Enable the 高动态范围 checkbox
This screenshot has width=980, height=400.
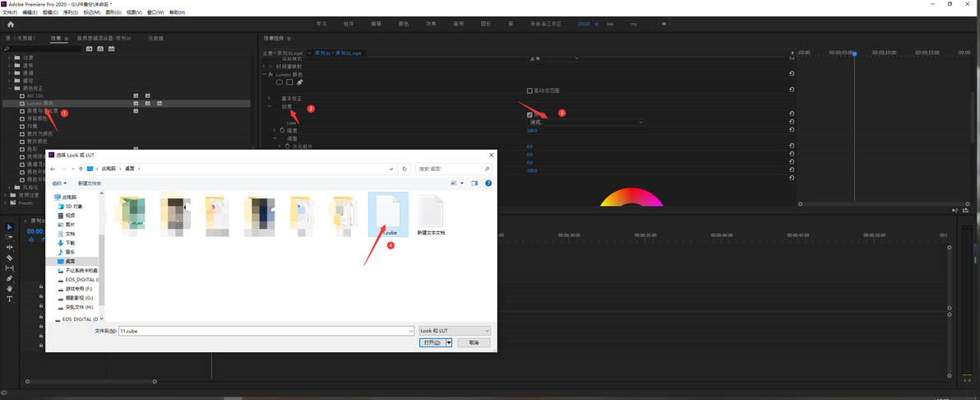click(x=529, y=91)
